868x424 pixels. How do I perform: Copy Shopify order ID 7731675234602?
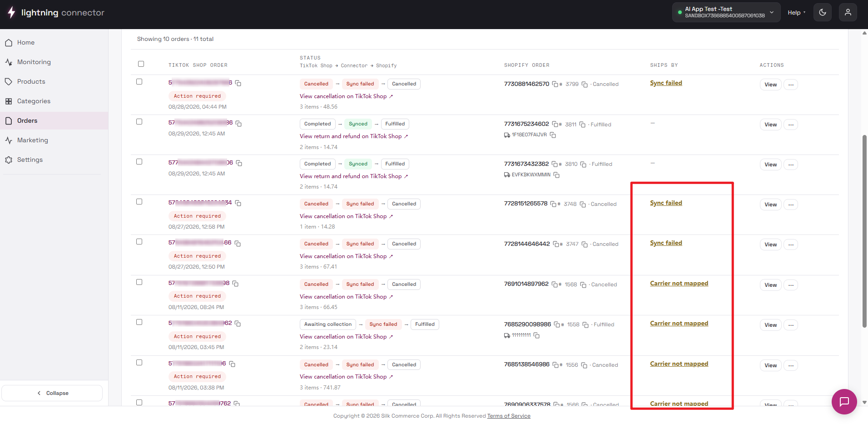click(555, 124)
